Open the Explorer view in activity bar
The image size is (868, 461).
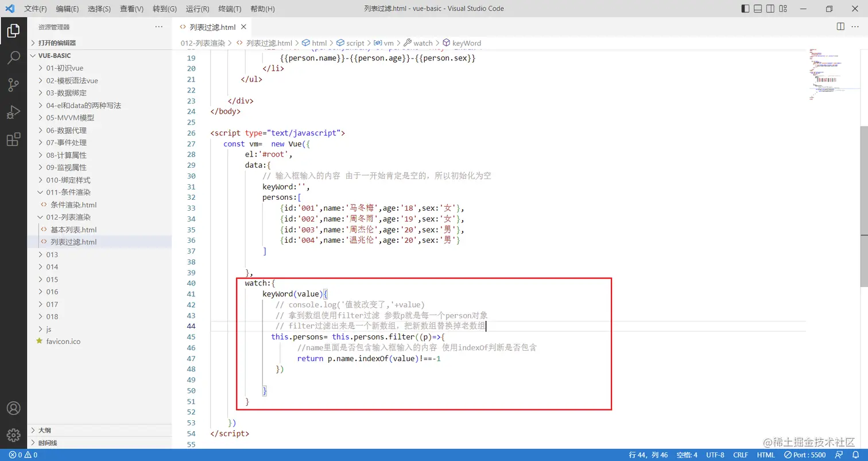point(13,30)
